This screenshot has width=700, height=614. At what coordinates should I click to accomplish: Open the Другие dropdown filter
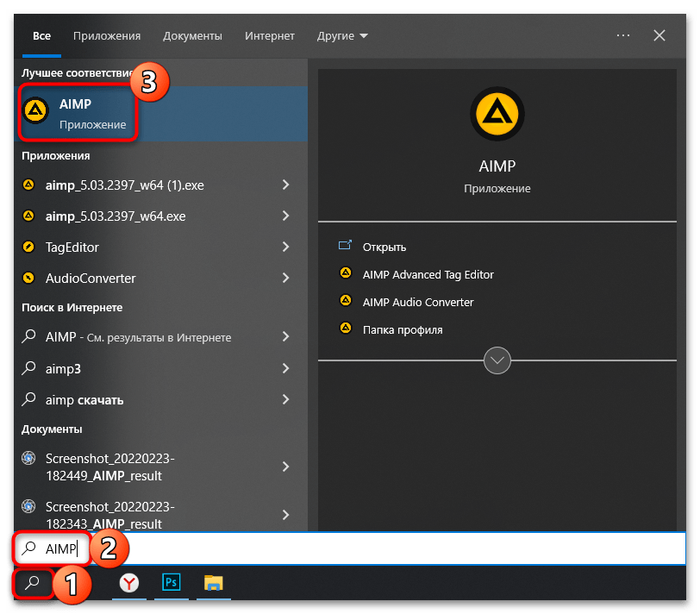(341, 36)
